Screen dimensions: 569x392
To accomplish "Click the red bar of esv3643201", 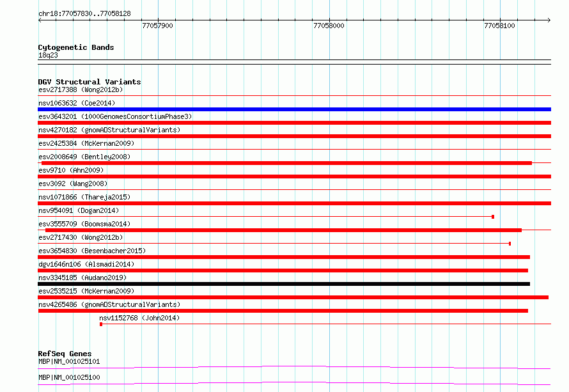I will tap(294, 123).
